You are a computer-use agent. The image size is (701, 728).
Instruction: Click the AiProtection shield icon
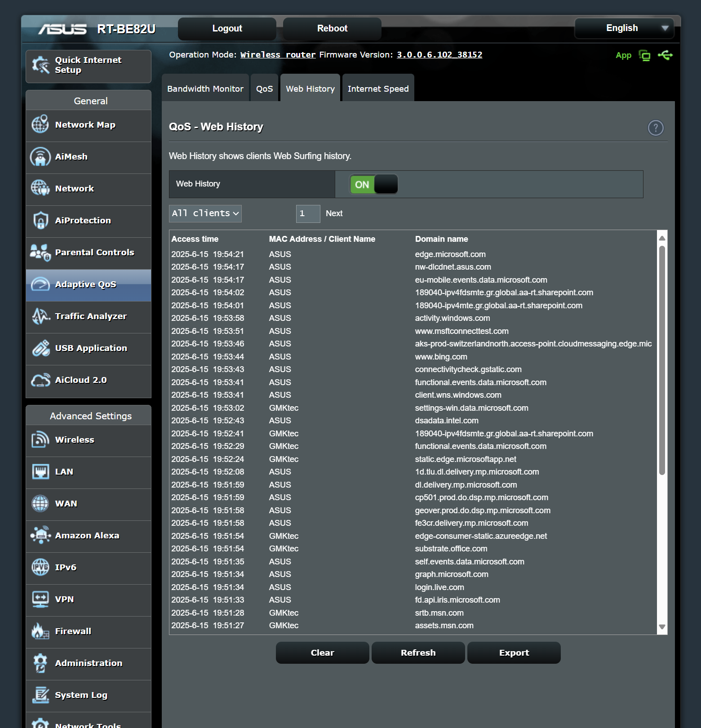coord(40,221)
